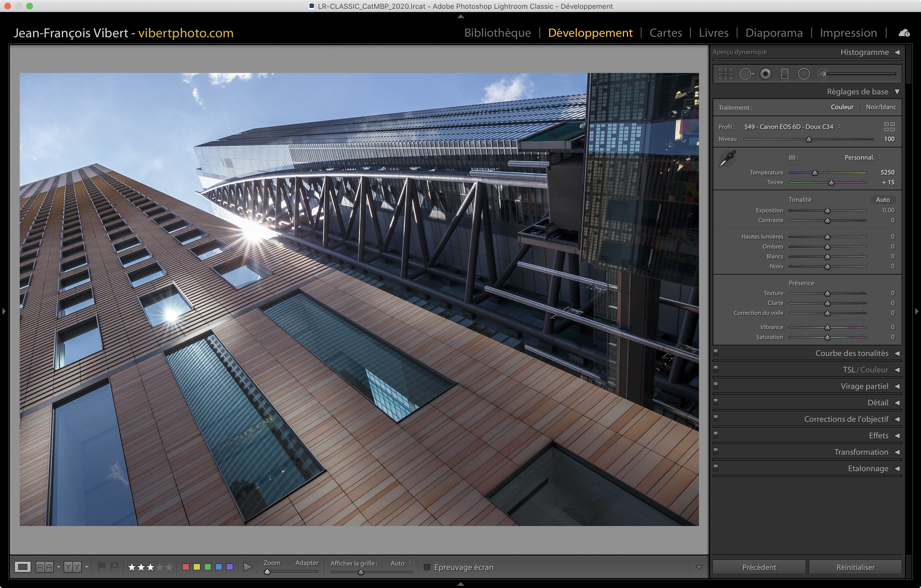The width and height of the screenshot is (921, 588).
Task: Expand the Transformation panel
Action: pyautogui.click(x=861, y=452)
